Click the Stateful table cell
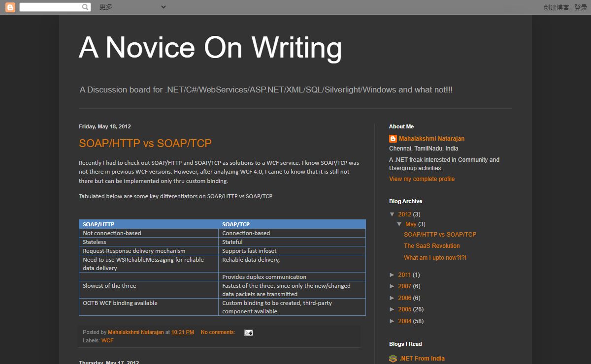 292,242
